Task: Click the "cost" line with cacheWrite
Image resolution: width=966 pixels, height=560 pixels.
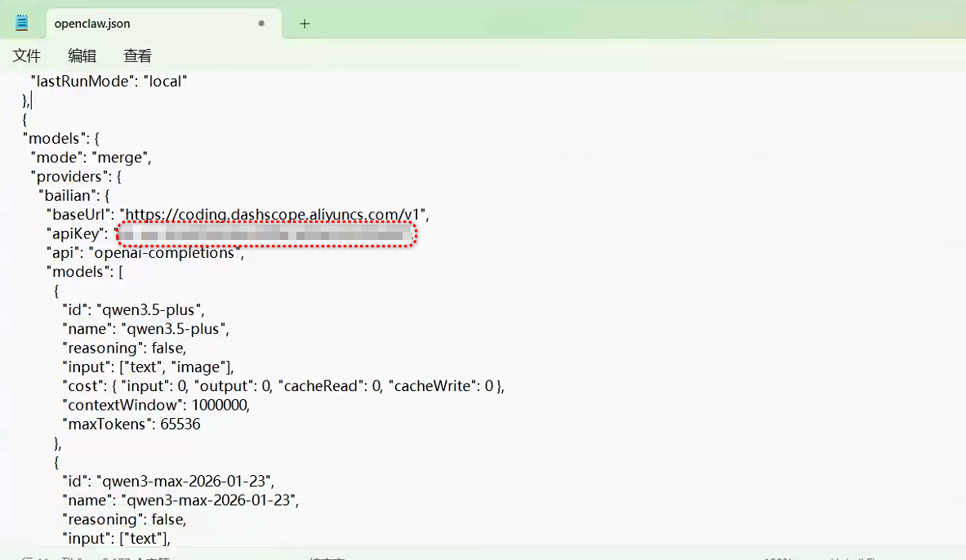Action: [283, 386]
